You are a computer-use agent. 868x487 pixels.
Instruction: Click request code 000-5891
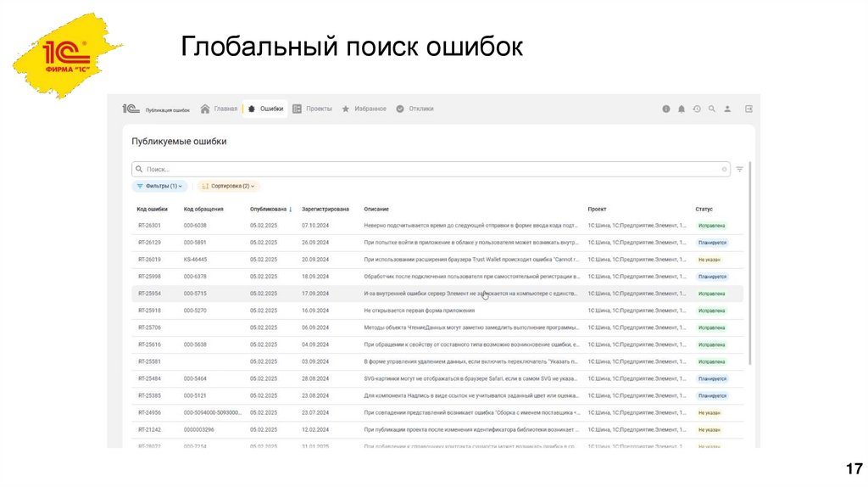[195, 243]
